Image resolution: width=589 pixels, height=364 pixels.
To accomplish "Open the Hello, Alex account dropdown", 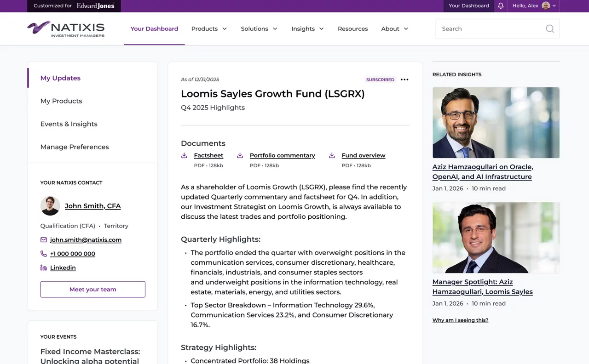I will click(534, 6).
